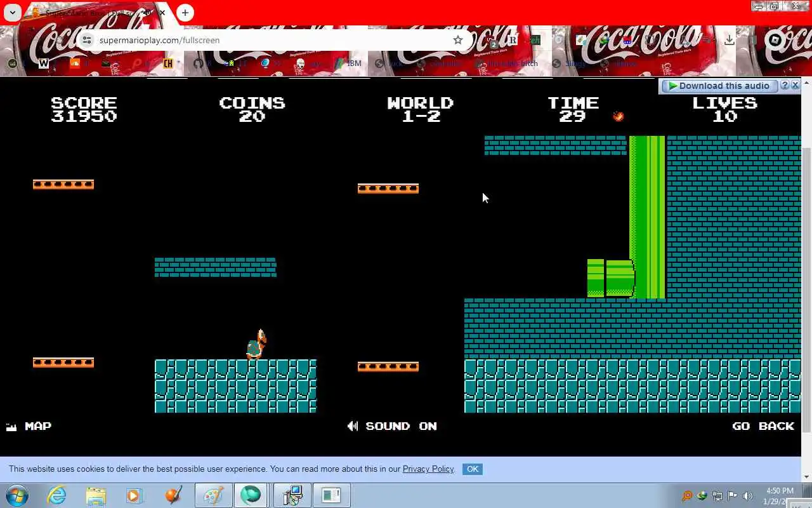Open the CH bookmark

(x=168, y=63)
